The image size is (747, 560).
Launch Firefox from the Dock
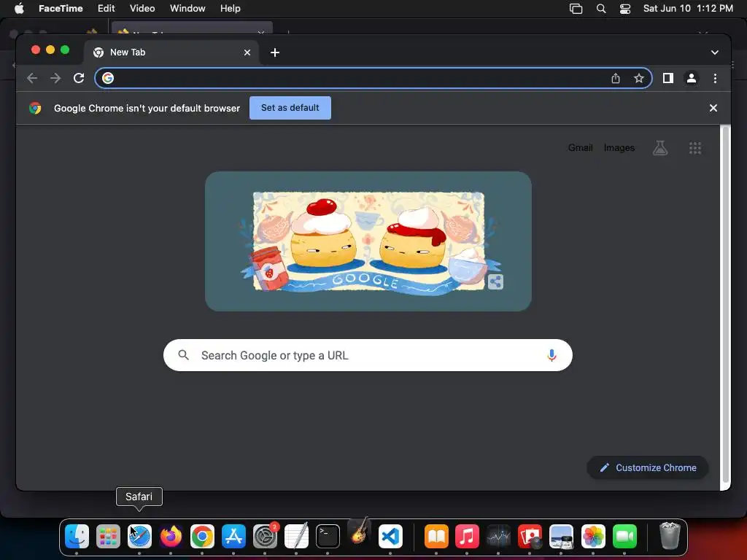tap(171, 537)
